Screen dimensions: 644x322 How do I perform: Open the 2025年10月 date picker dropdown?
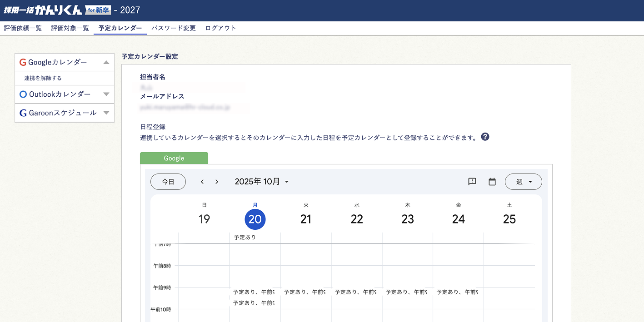(263, 181)
